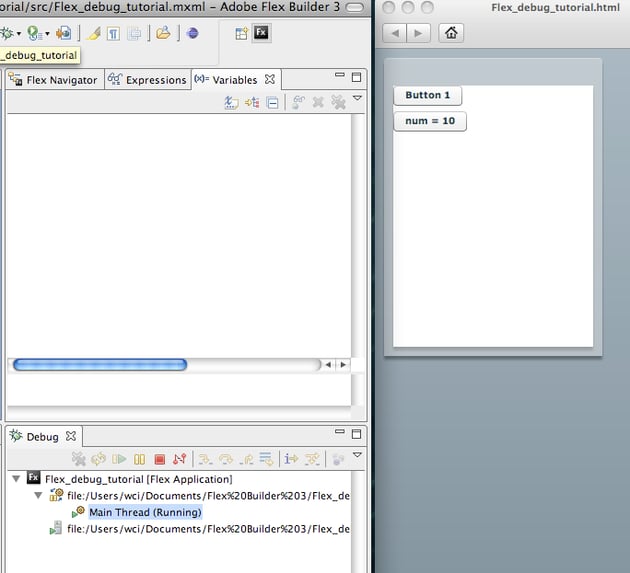This screenshot has height=573, width=630.
Task: Click the Suspend (pause) debug icon
Action: tap(139, 459)
